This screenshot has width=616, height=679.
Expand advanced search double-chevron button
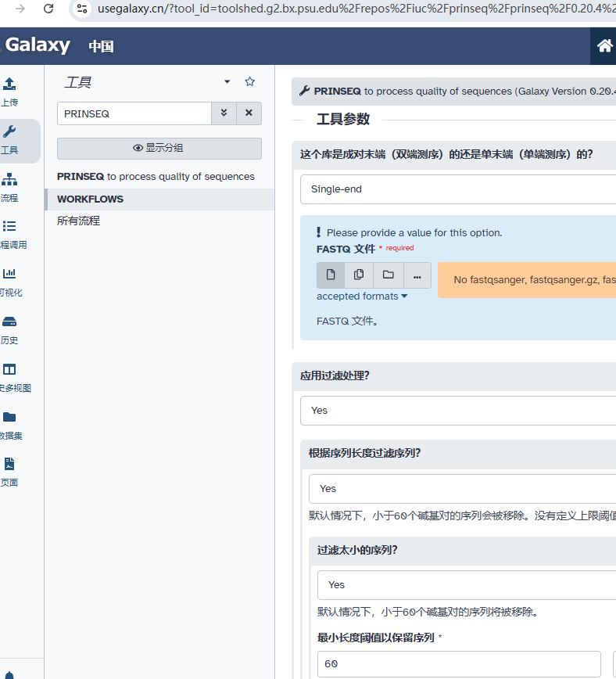click(224, 113)
